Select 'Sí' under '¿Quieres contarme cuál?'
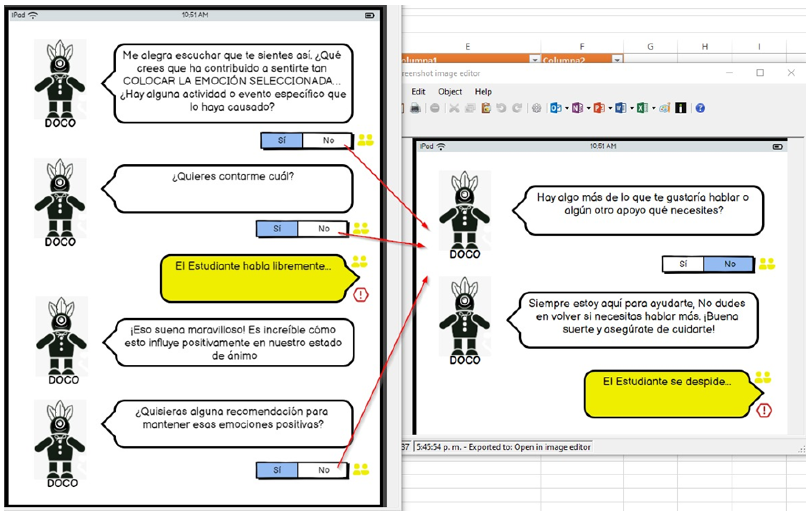This screenshot has height=518, width=812. pos(277,229)
